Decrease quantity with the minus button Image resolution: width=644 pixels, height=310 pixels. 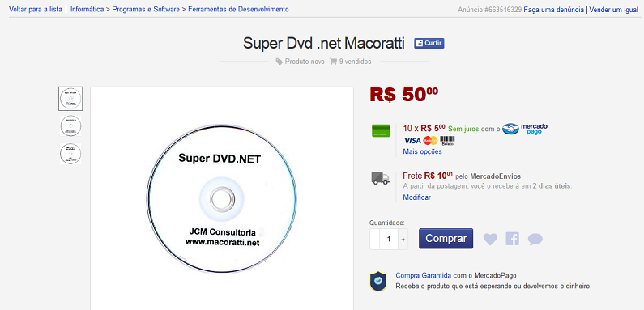pyautogui.click(x=374, y=240)
